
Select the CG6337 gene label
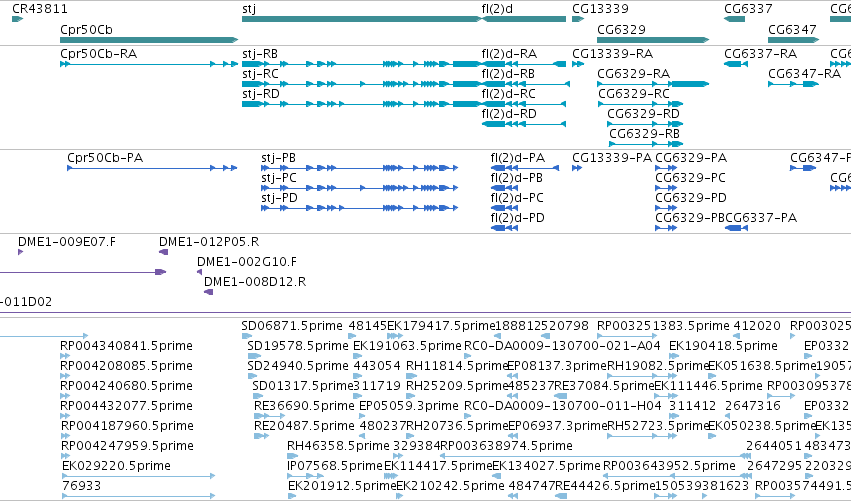pos(748,9)
